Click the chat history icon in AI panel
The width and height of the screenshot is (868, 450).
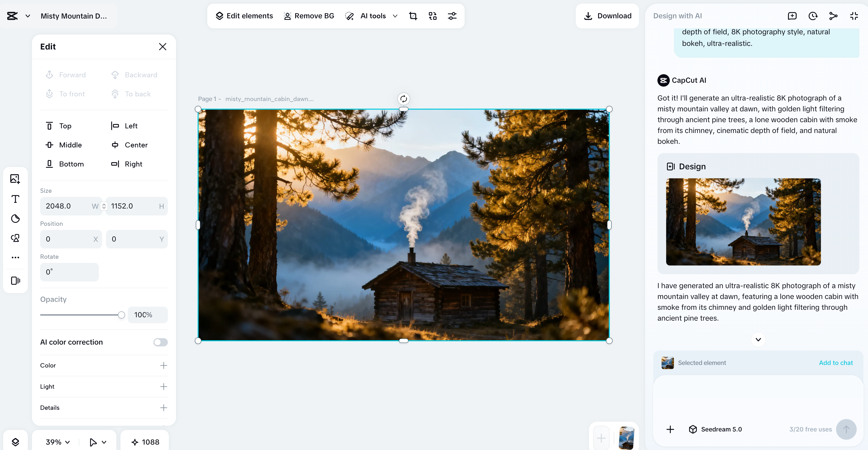tap(813, 16)
